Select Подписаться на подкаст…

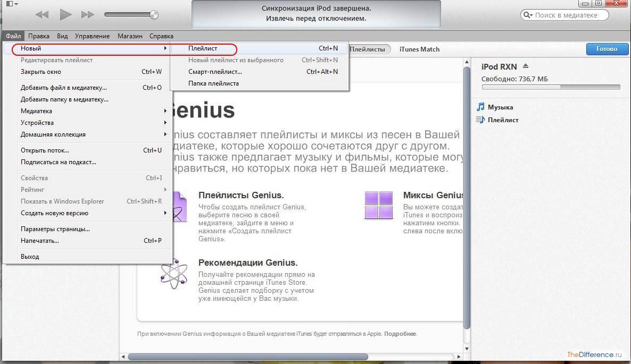pos(88,162)
